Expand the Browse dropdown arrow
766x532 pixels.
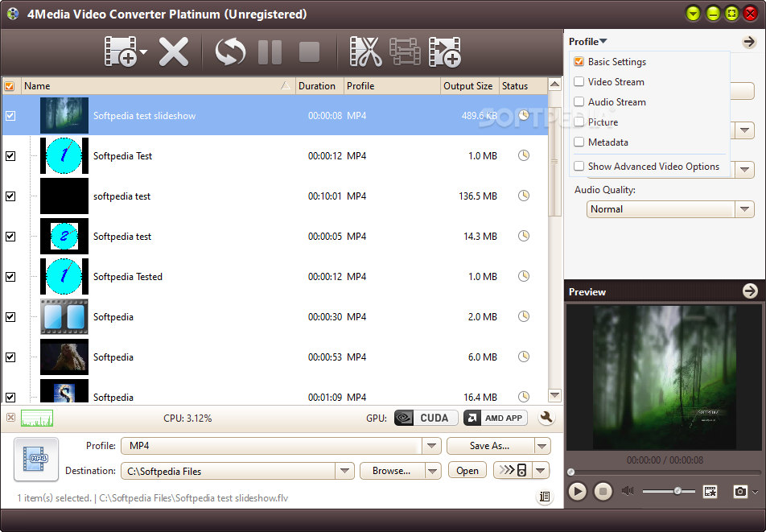click(x=433, y=471)
